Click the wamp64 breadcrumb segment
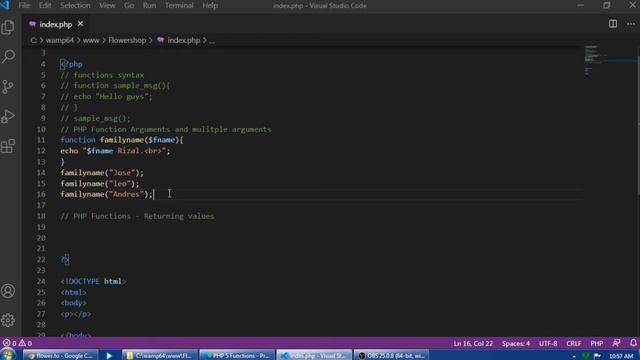 [60, 40]
